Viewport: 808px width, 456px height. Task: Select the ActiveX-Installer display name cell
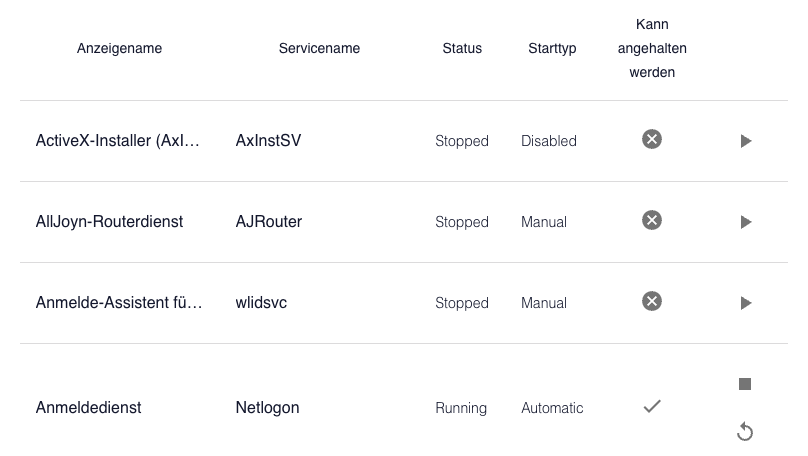pyautogui.click(x=118, y=141)
